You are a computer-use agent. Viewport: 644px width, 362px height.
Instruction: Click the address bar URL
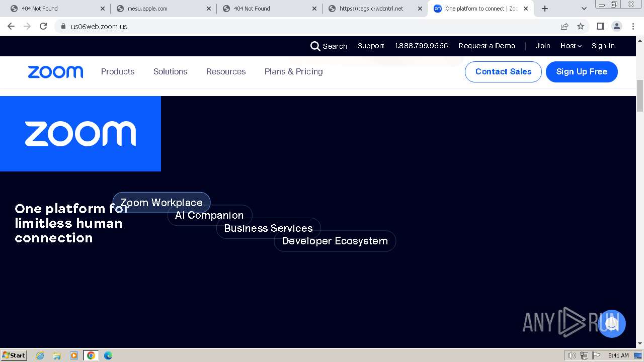(99, 27)
